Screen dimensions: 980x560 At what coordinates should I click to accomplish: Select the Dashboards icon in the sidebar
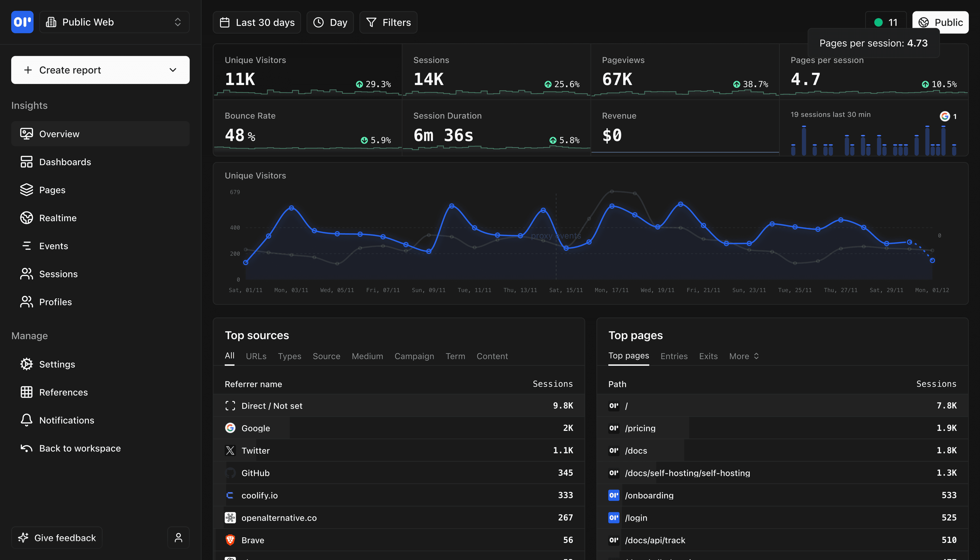26,162
